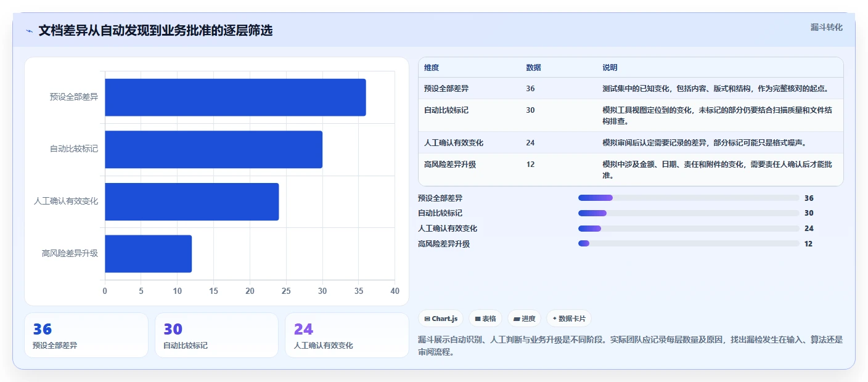The width and height of the screenshot is (868, 382).
Task: Click the 预设全部差异 y-axis label on chart
Action: pos(74,97)
